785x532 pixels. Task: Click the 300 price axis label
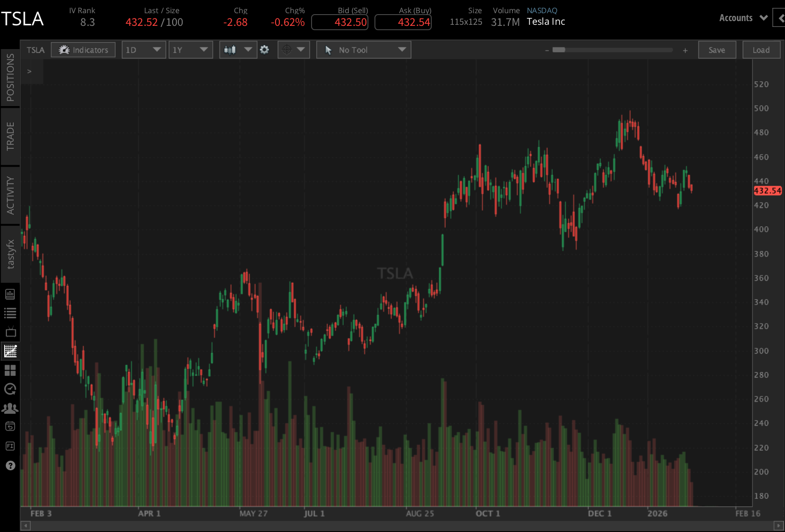pyautogui.click(x=761, y=351)
